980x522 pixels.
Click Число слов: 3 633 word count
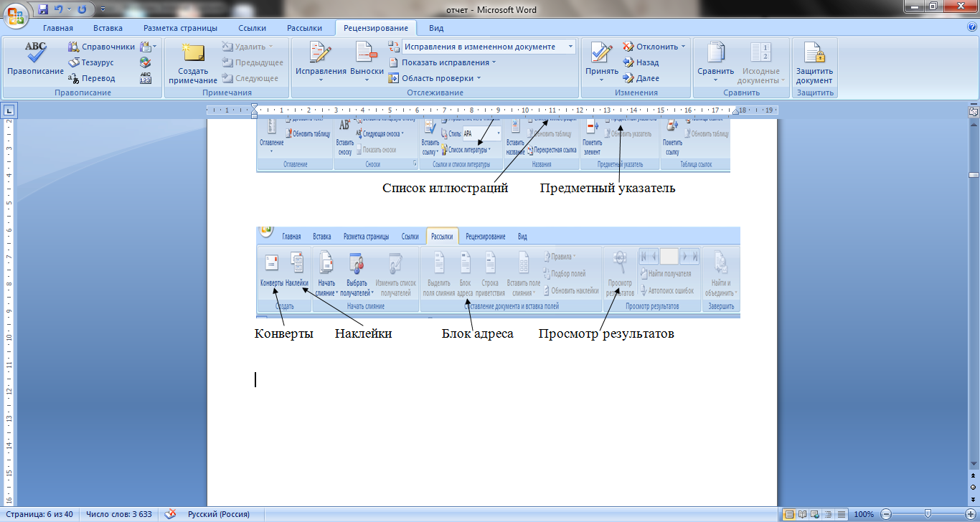[x=119, y=514]
